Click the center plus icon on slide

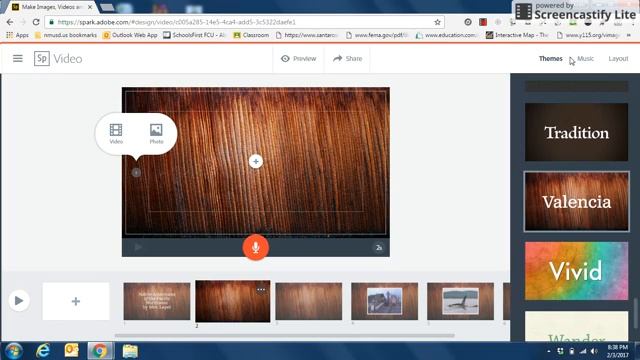pyautogui.click(x=256, y=161)
